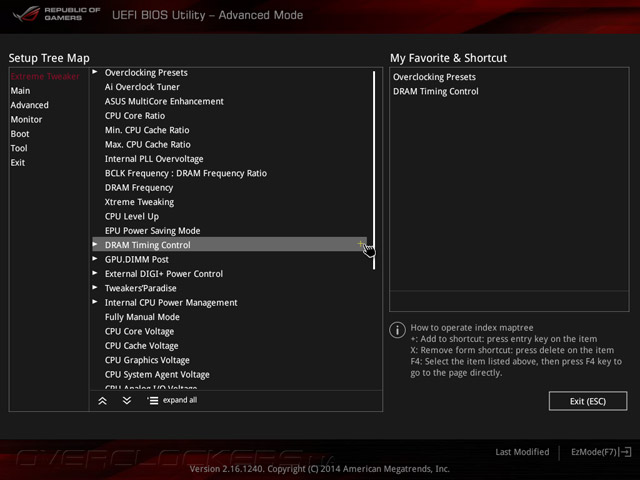Select Fully Manual Mode item

tap(142, 317)
